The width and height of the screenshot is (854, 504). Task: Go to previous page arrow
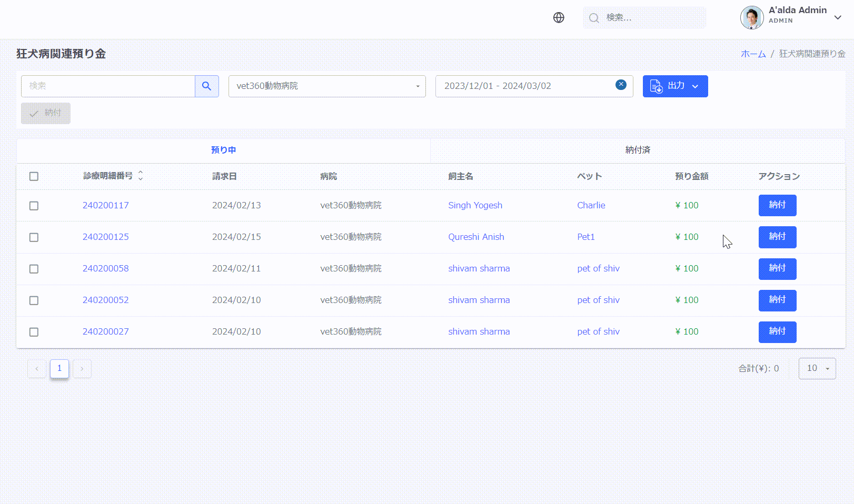tap(37, 369)
